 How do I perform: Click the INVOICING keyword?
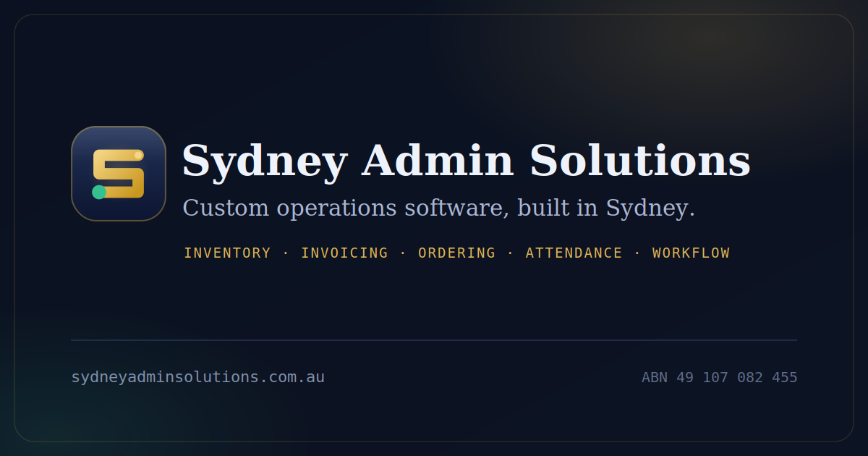pos(344,253)
